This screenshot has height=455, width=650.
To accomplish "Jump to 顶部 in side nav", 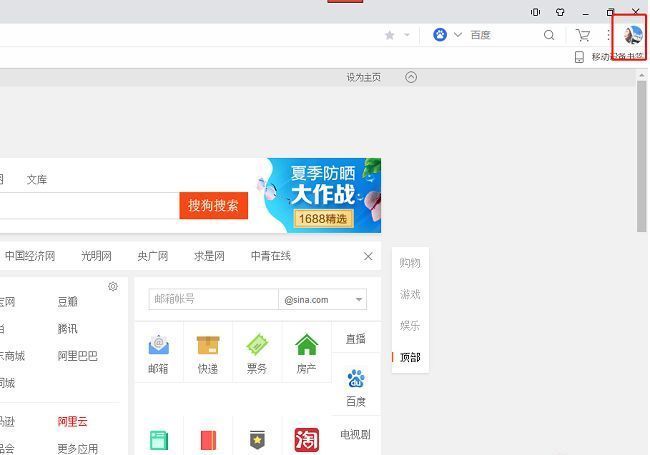I will [x=410, y=357].
